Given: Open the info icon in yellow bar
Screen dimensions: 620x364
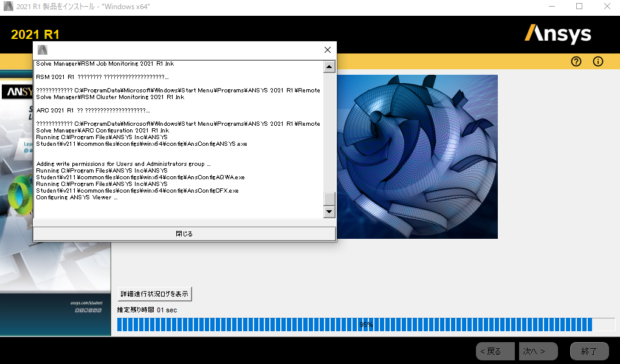Looking at the screenshot, I should coord(598,61).
